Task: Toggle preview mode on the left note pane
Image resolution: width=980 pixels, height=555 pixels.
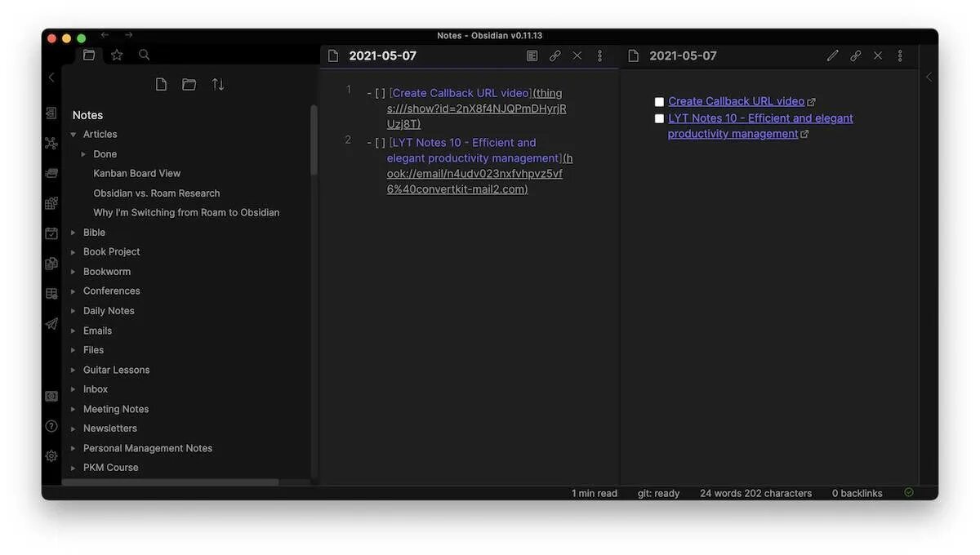Action: point(532,55)
